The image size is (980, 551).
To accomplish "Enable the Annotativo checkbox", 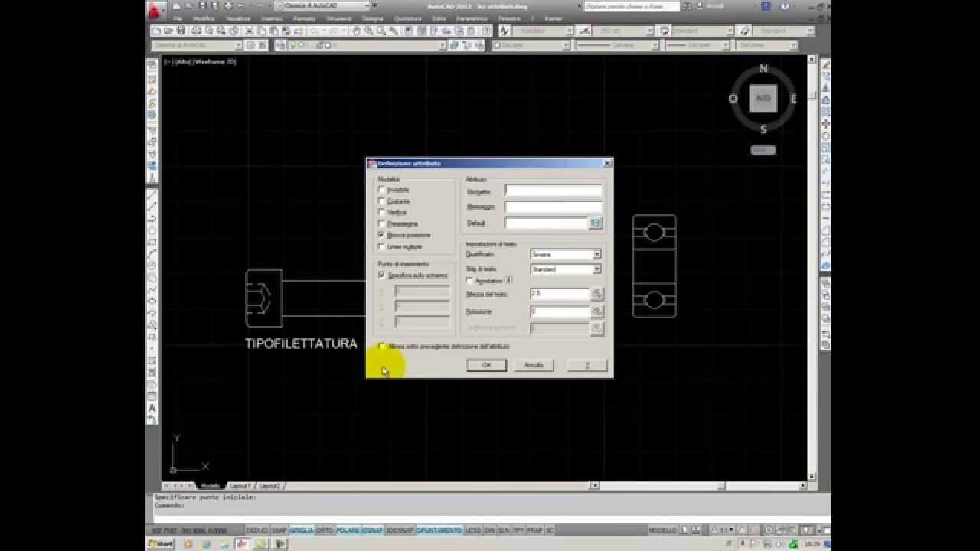I will tap(469, 281).
